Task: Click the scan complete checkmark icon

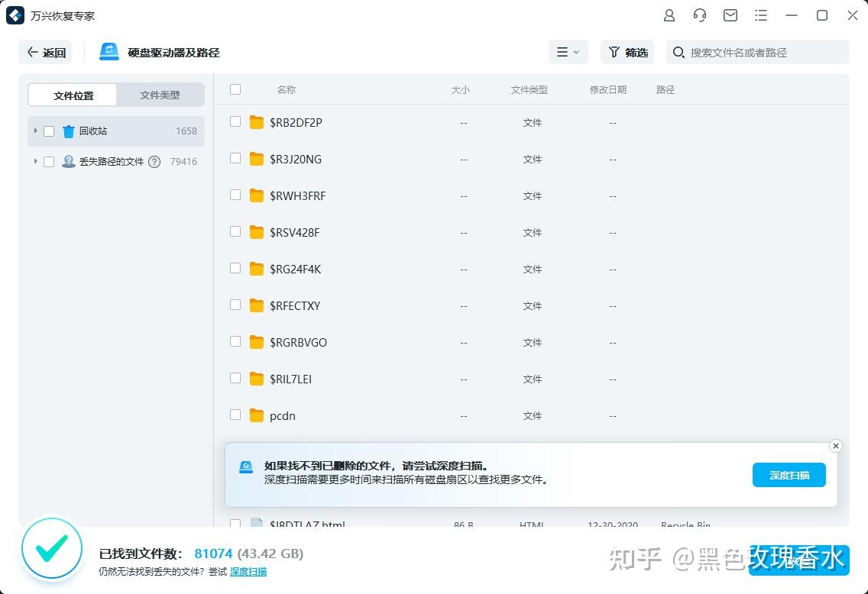Action: coord(52,548)
